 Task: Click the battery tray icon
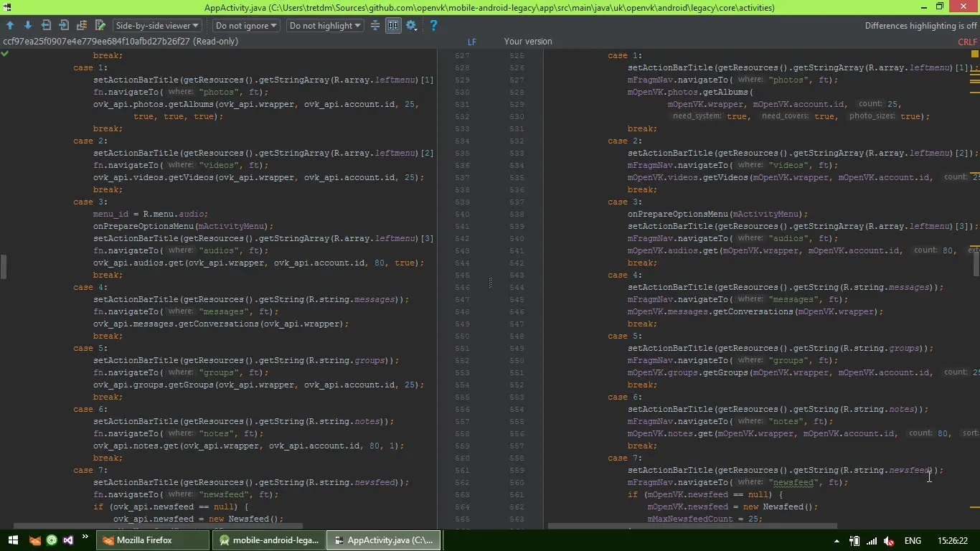[854, 541]
